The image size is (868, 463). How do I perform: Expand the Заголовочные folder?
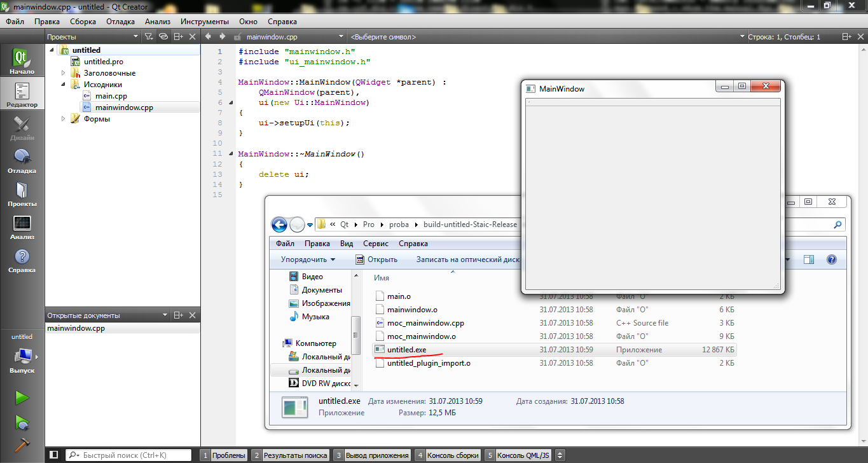click(64, 73)
